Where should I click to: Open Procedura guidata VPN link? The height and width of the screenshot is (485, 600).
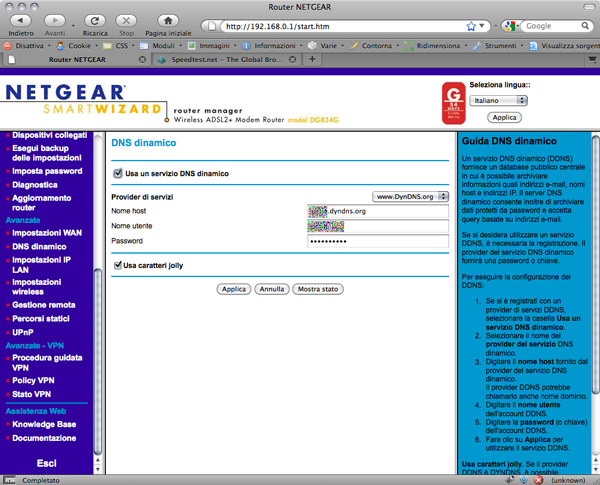(x=47, y=363)
